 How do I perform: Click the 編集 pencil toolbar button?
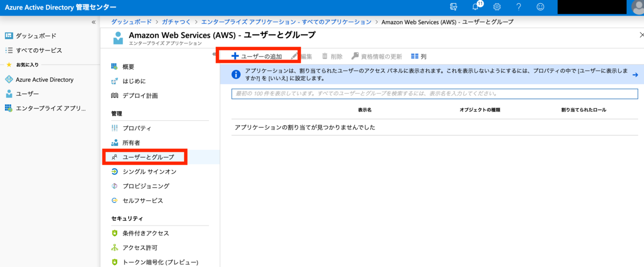(x=302, y=56)
